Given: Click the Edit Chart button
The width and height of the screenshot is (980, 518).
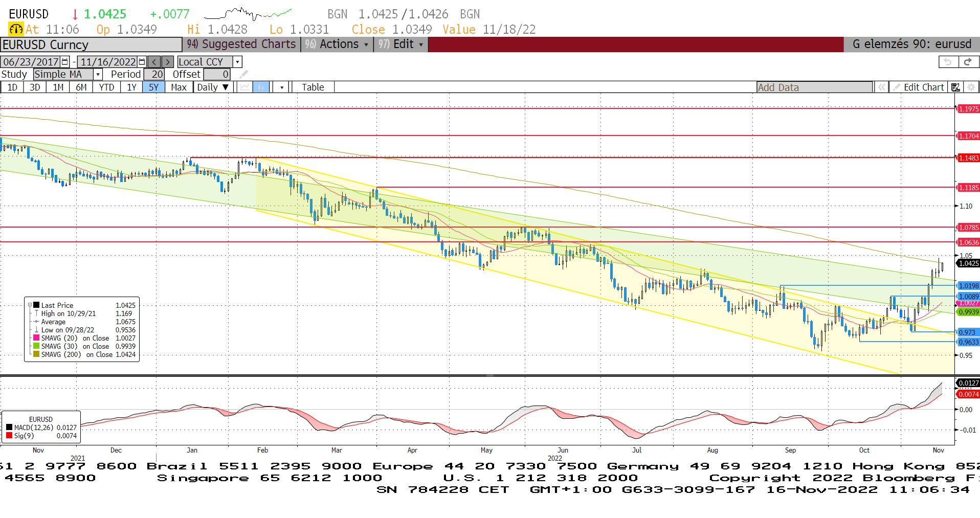Looking at the screenshot, I should 919,87.
